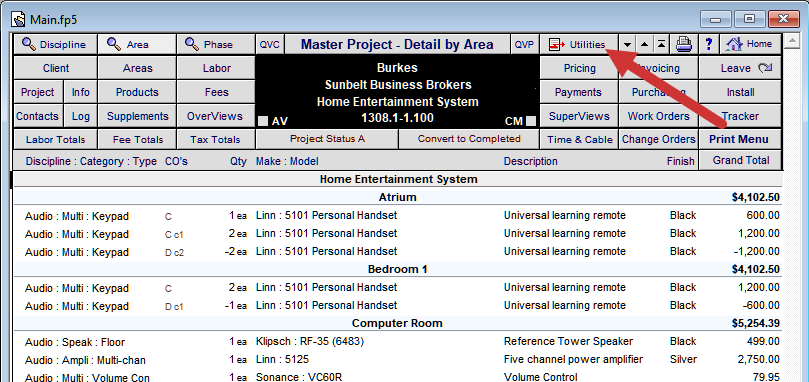Screen dimensions: 809x382
Task: Open the SuperViews section
Action: (579, 116)
